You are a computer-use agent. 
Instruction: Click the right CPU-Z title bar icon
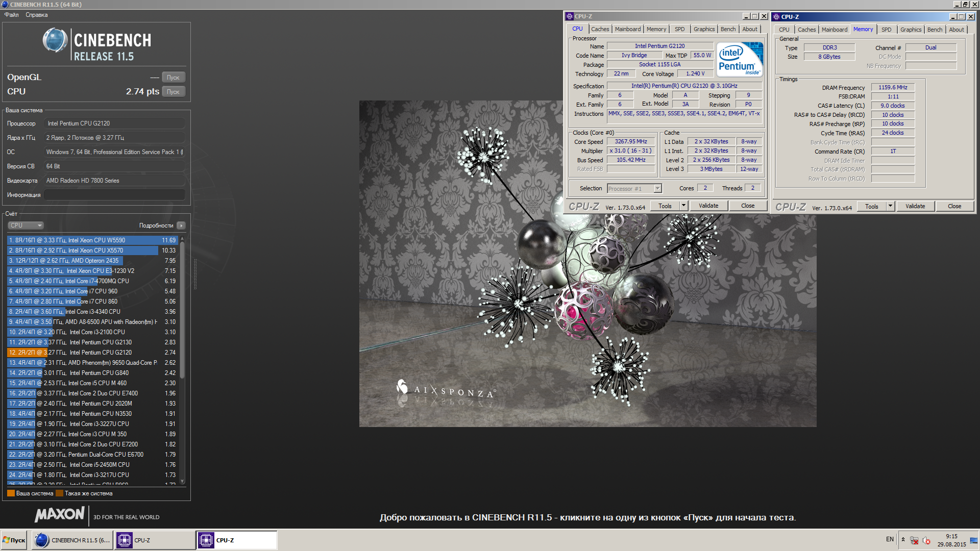tap(776, 17)
